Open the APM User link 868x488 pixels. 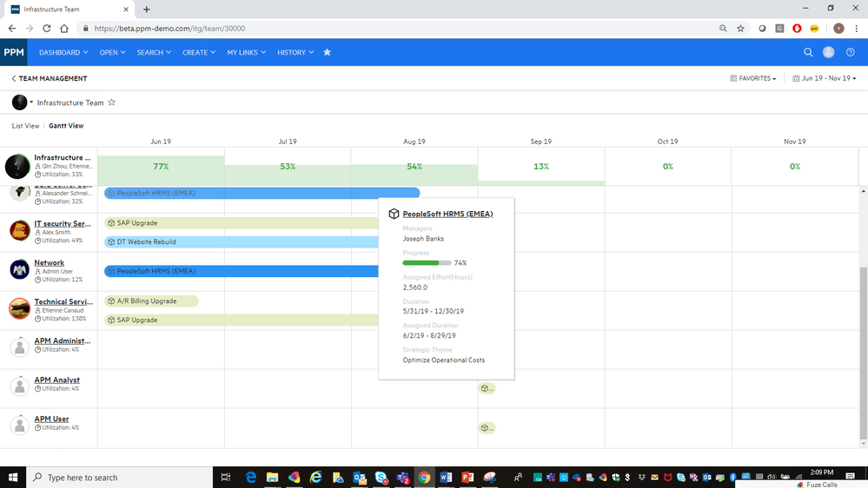coord(51,419)
